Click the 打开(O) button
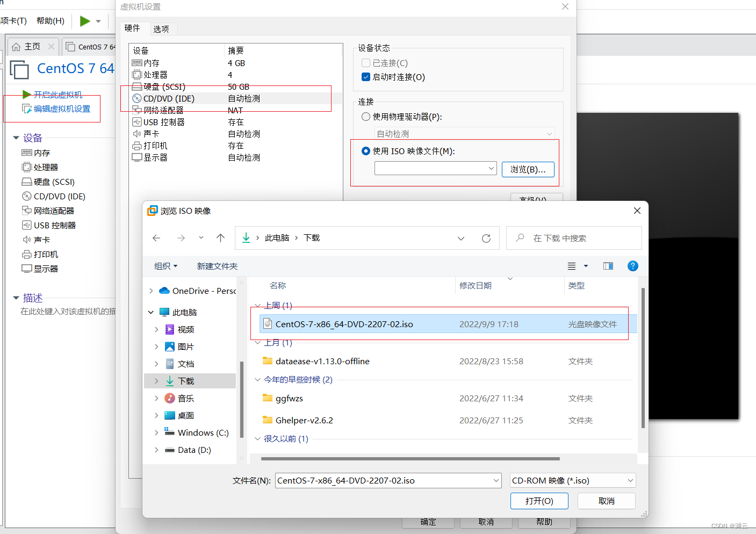 pyautogui.click(x=539, y=501)
